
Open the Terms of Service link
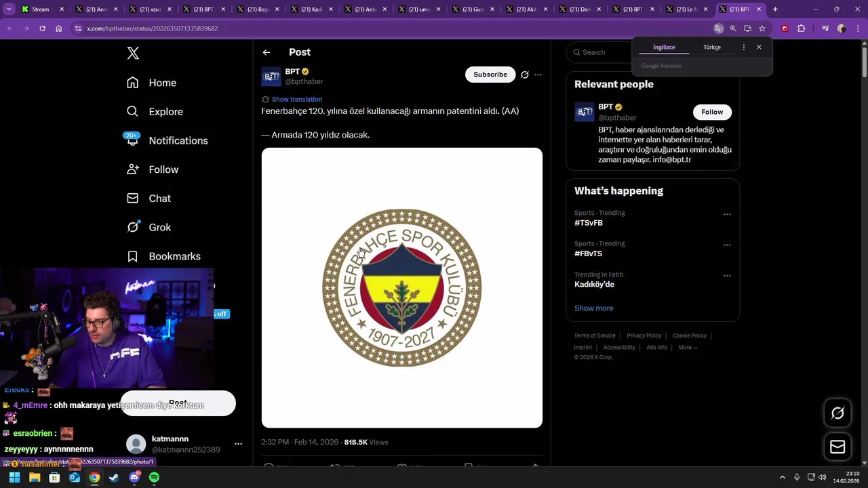click(x=595, y=335)
